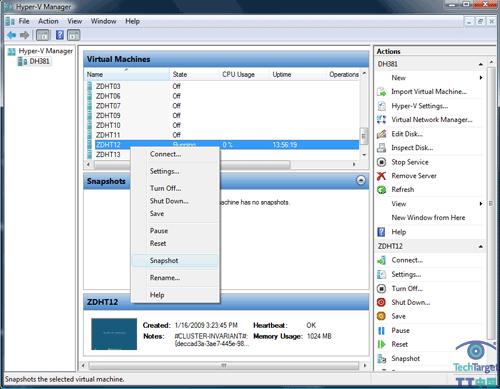This screenshot has width=500, height=389.
Task: Click the DH381 server icon in tree
Action: pyautogui.click(x=22, y=61)
